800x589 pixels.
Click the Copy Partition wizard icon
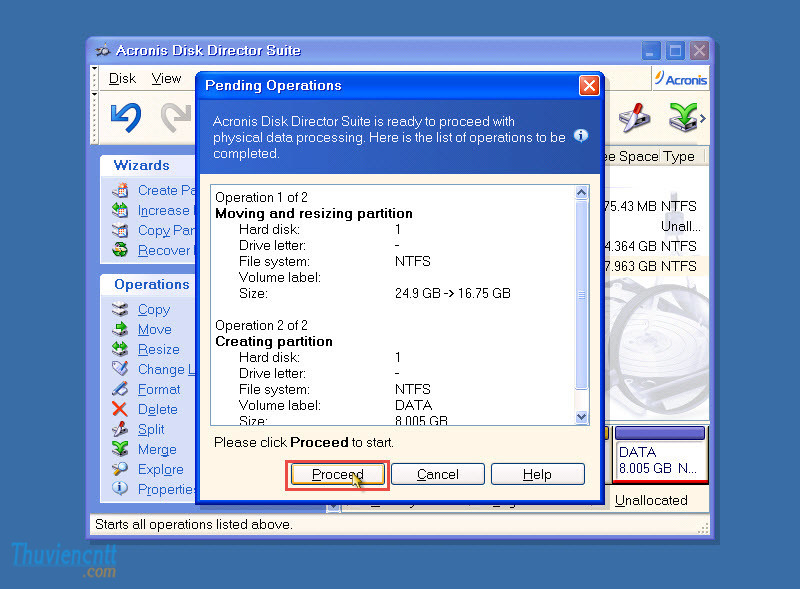(x=120, y=230)
